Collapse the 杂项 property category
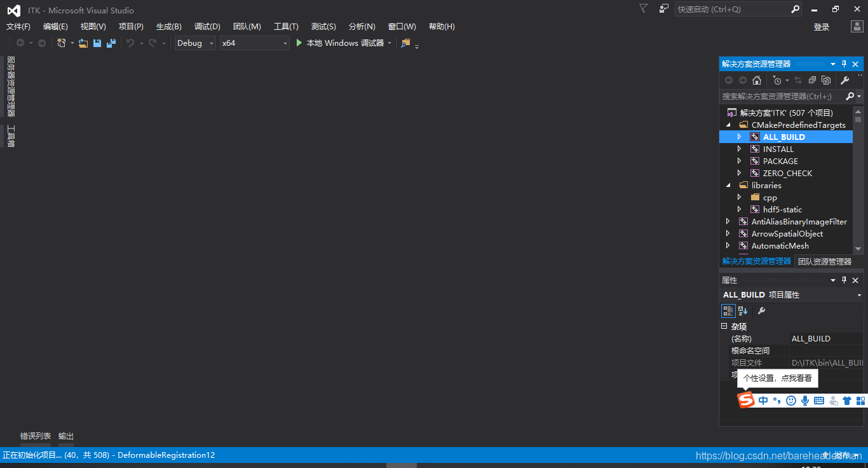868x468 pixels. pyautogui.click(x=724, y=326)
